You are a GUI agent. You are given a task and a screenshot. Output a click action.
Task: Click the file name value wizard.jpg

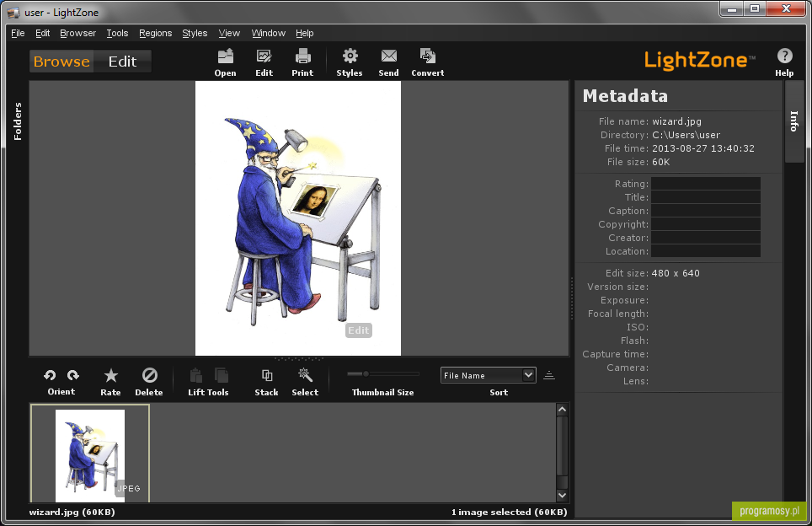point(677,121)
